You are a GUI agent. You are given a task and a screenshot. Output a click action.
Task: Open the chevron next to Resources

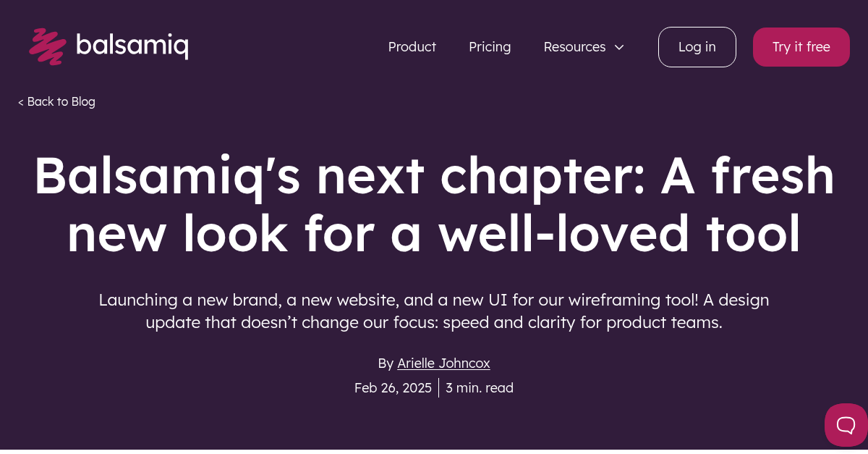click(x=619, y=47)
